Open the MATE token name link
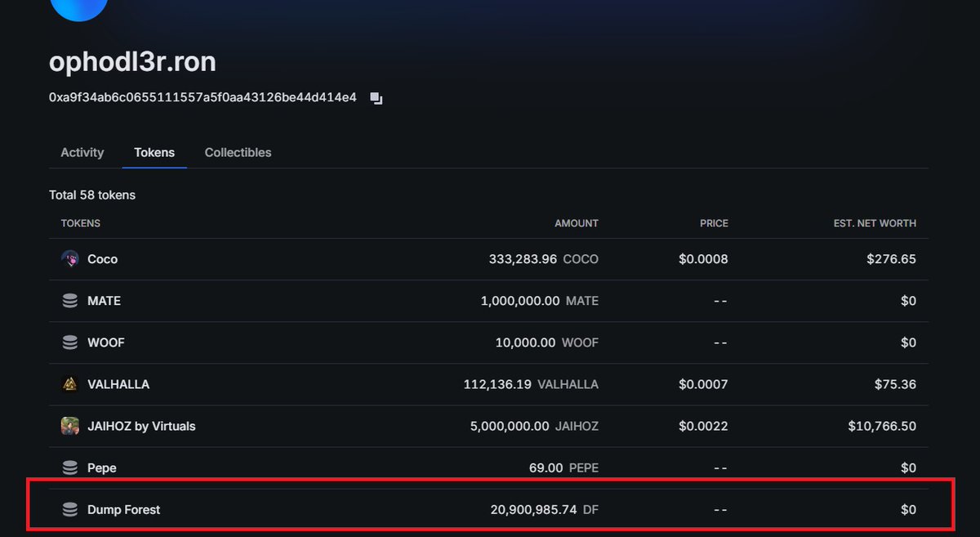980x537 pixels. (x=104, y=301)
